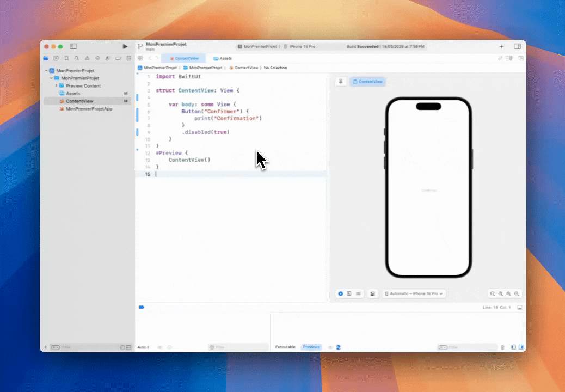Image resolution: width=565 pixels, height=392 pixels.
Task: Select the Previews console tab
Action: pyautogui.click(x=311, y=347)
